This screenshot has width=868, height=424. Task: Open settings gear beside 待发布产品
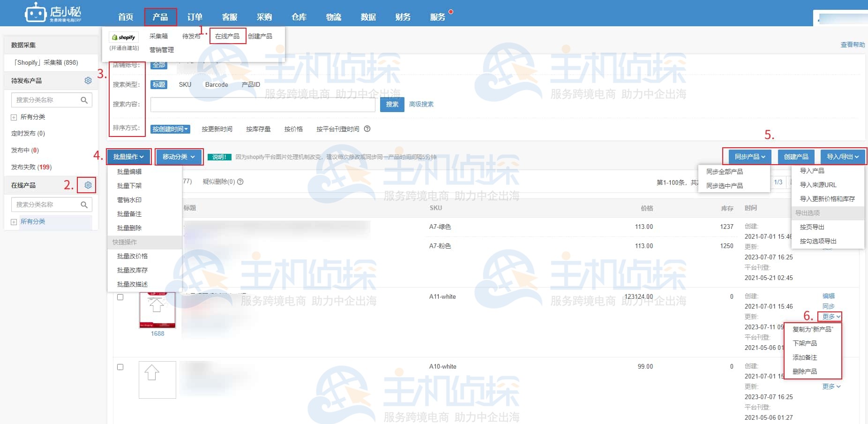(87, 80)
